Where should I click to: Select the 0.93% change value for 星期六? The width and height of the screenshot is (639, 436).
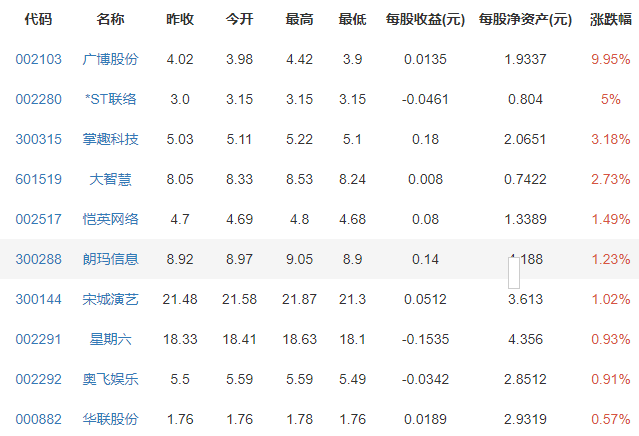(611, 339)
